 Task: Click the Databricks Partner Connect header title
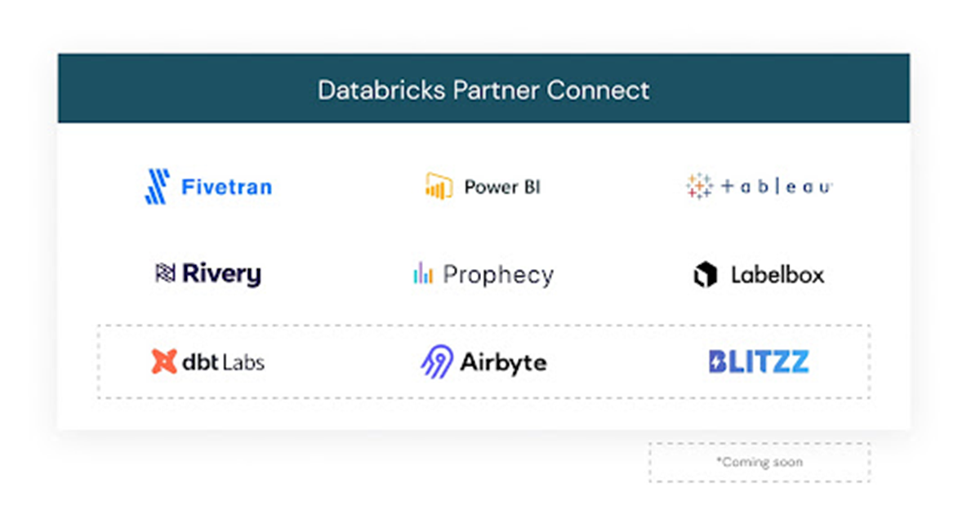483,89
